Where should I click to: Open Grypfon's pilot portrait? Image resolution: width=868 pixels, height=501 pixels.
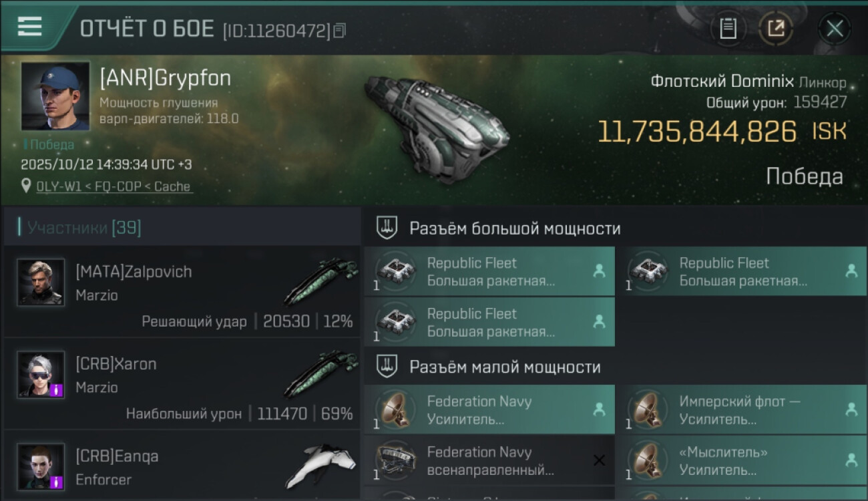55,96
